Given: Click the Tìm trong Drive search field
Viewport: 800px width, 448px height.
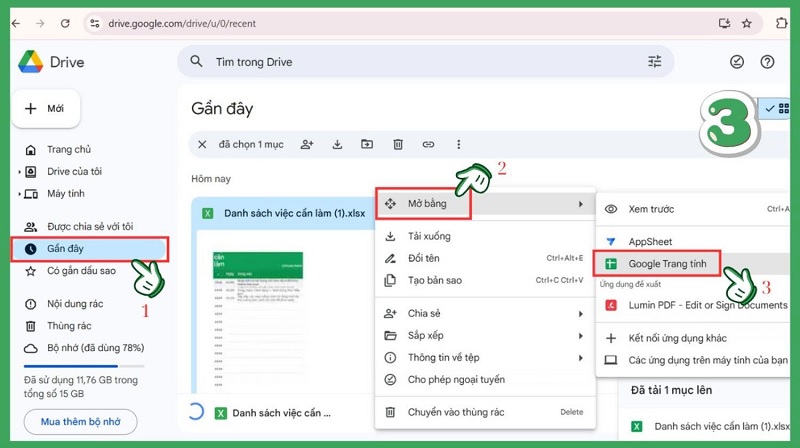Looking at the screenshot, I should 425,62.
